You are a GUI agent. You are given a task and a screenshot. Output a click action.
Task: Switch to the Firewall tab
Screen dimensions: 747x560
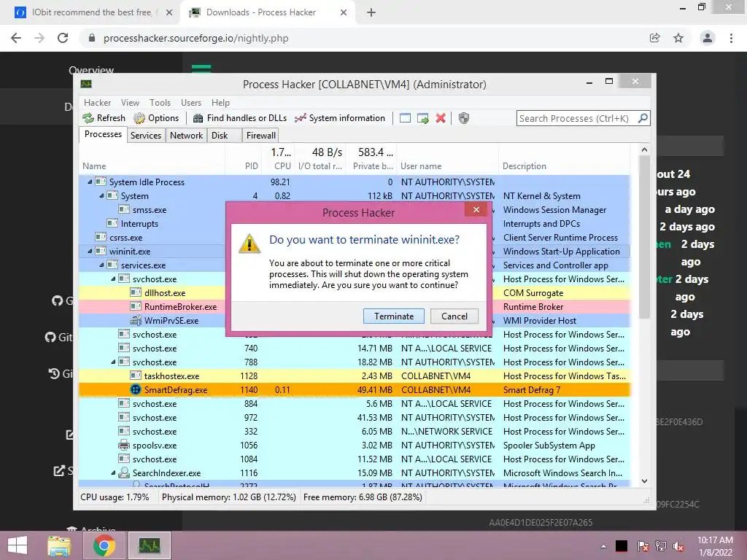point(260,136)
